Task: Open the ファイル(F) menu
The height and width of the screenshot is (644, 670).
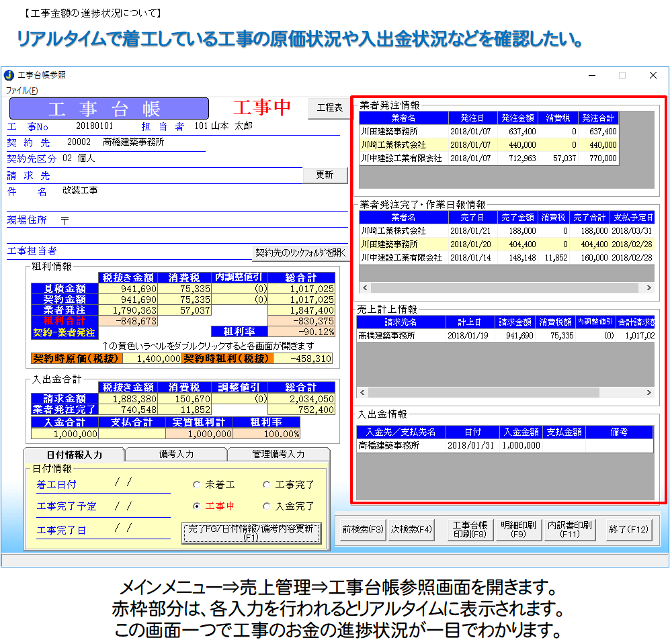Action: (x=22, y=90)
